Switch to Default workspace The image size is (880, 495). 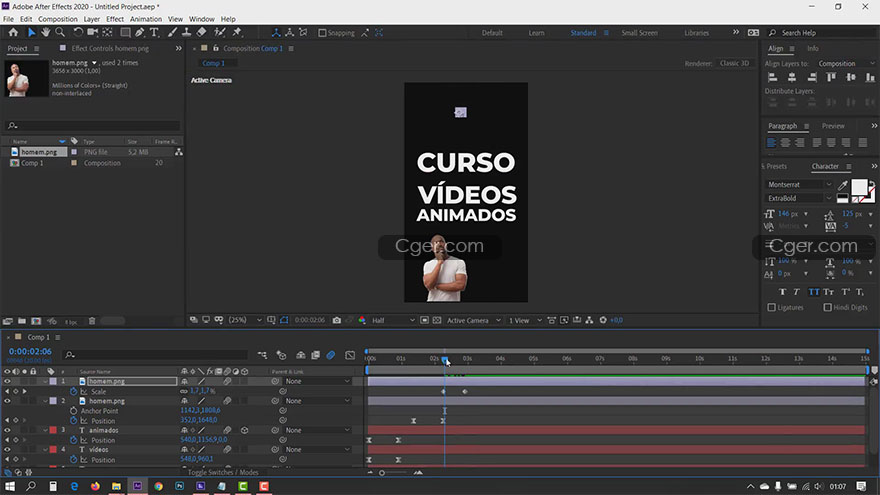[492, 33]
